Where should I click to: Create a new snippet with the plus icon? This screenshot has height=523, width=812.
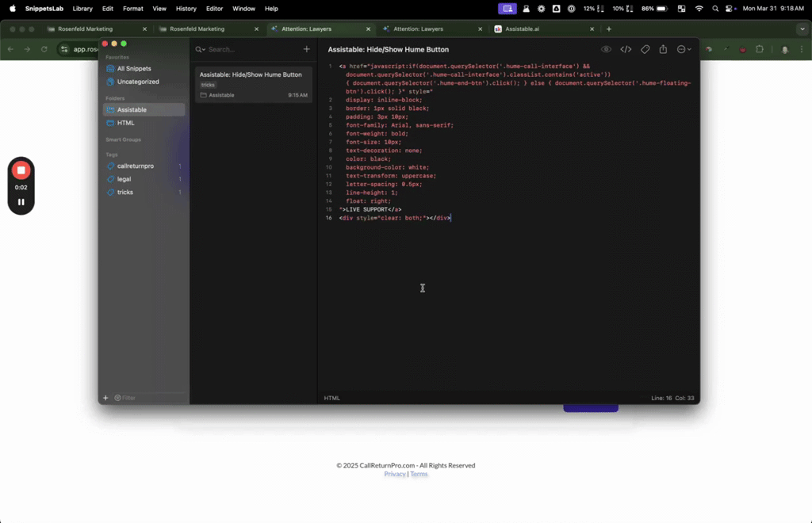(307, 49)
